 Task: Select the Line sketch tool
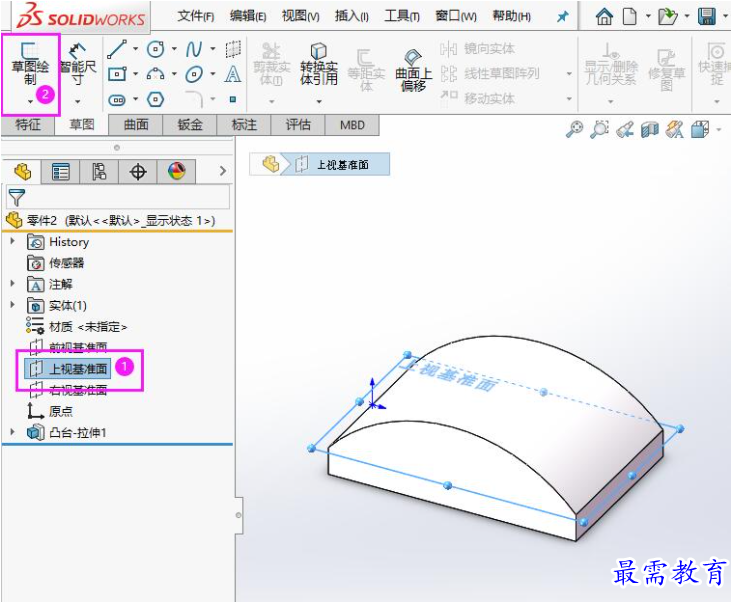pyautogui.click(x=117, y=49)
